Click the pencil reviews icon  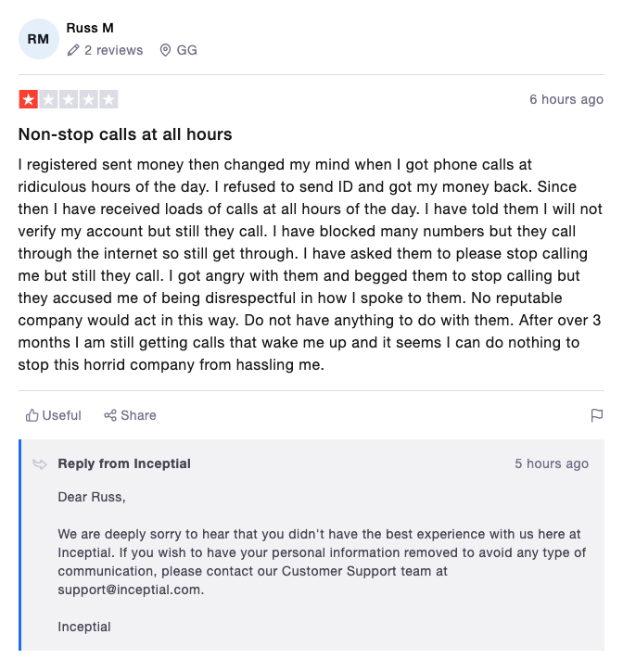(x=73, y=50)
